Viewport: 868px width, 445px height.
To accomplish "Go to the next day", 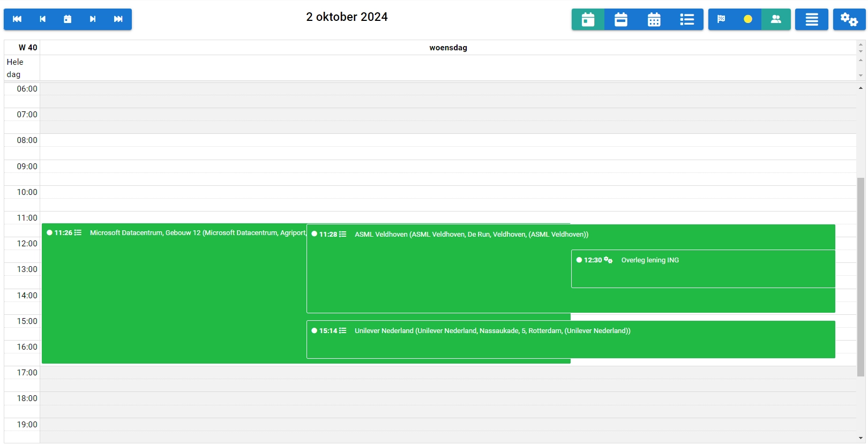I will pos(93,19).
